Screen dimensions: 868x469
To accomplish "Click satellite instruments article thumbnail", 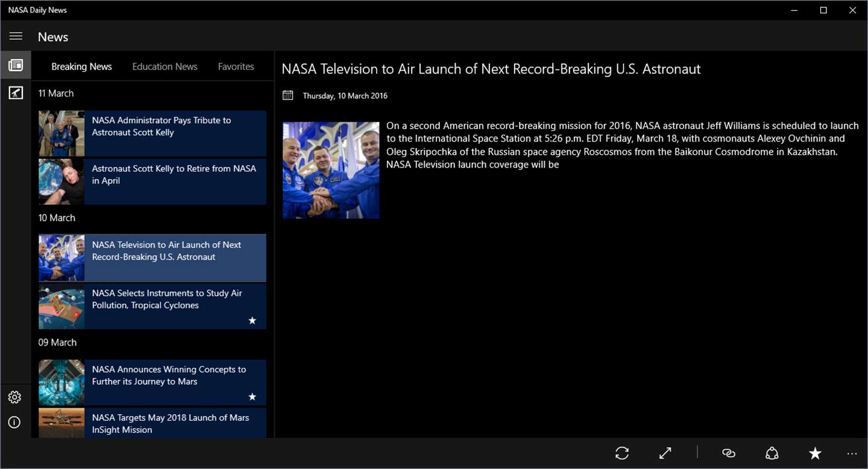I will tap(61, 306).
